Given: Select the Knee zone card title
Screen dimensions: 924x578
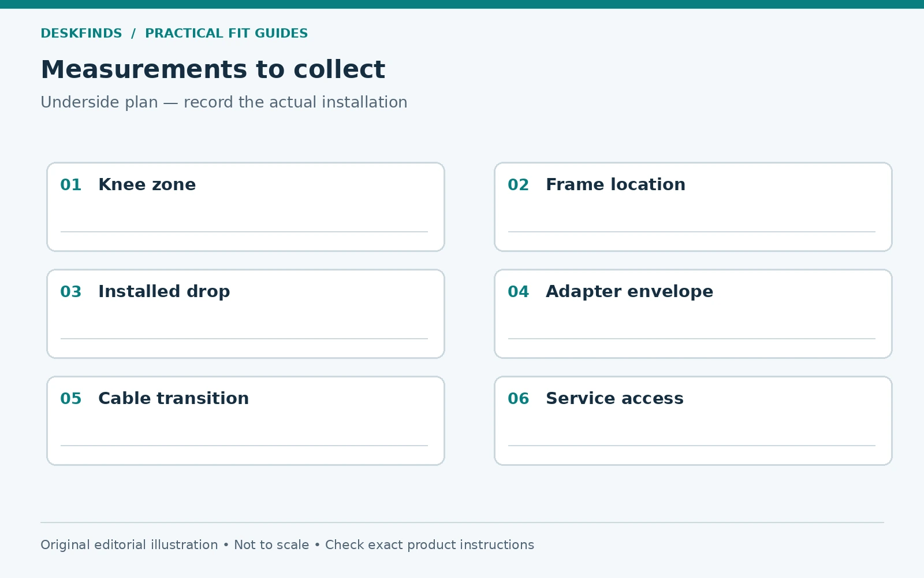Looking at the screenshot, I should pos(147,184).
